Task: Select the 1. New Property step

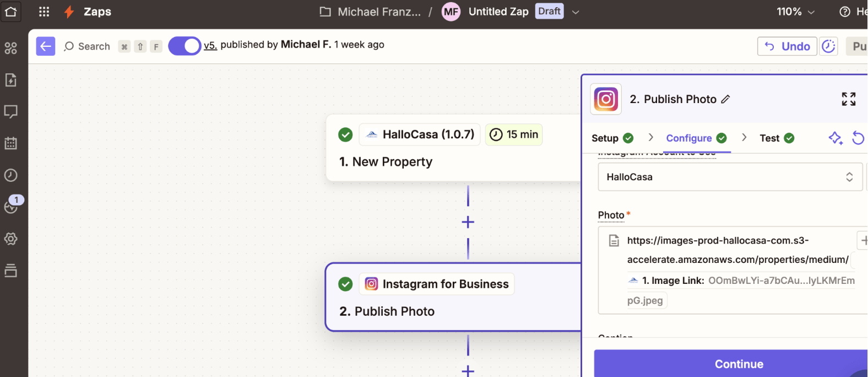Action: pyautogui.click(x=454, y=148)
